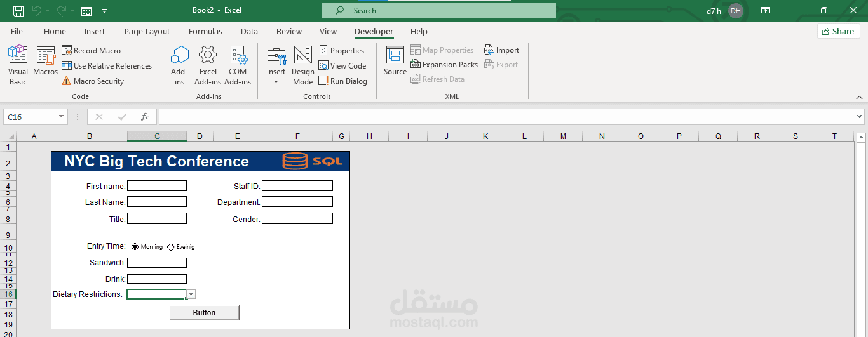
Task: Click the form Button
Action: click(x=205, y=312)
